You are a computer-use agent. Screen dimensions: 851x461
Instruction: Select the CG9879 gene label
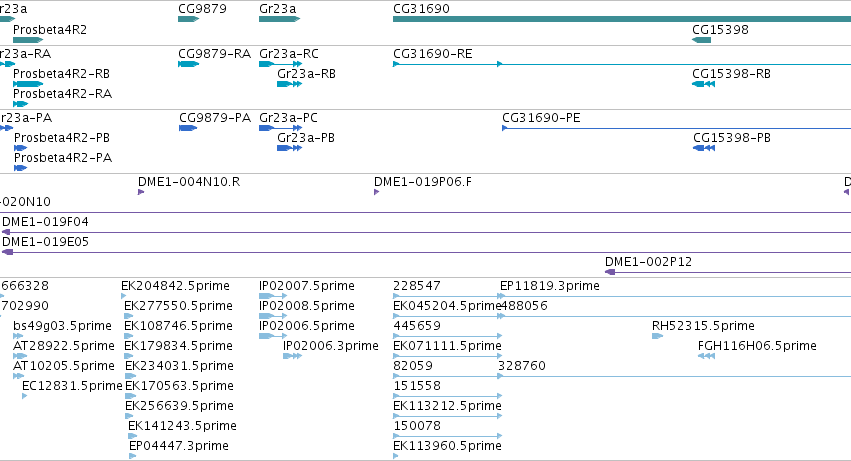tap(202, 9)
